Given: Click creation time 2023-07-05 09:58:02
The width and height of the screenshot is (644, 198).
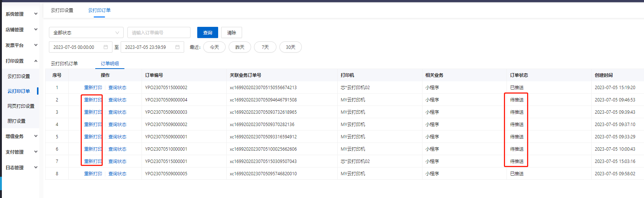Looking at the screenshot, I should tap(615, 173).
